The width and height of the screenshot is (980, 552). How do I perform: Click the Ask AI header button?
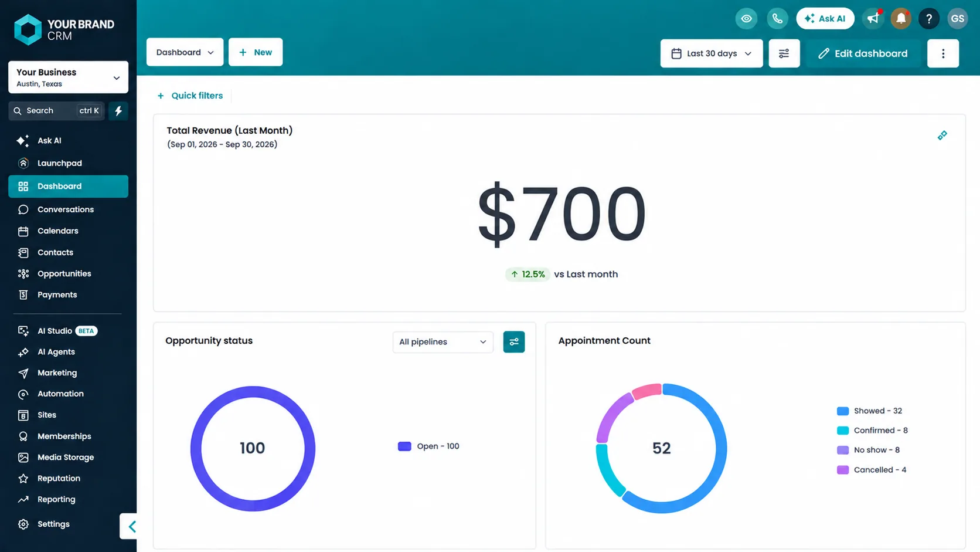point(825,19)
